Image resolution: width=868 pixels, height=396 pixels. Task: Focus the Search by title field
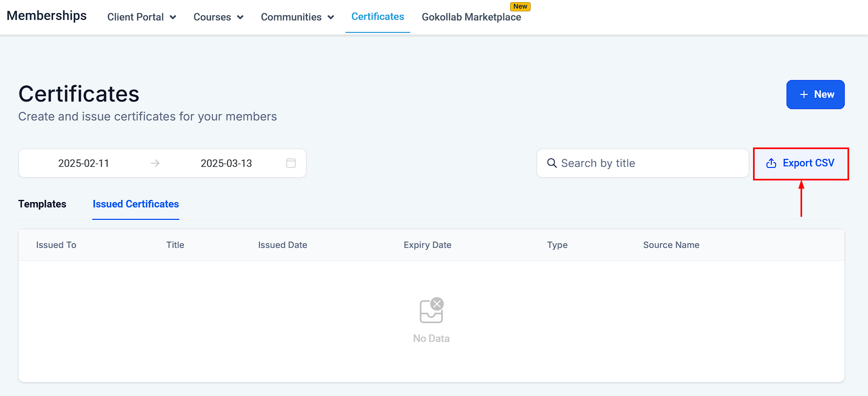(642, 163)
